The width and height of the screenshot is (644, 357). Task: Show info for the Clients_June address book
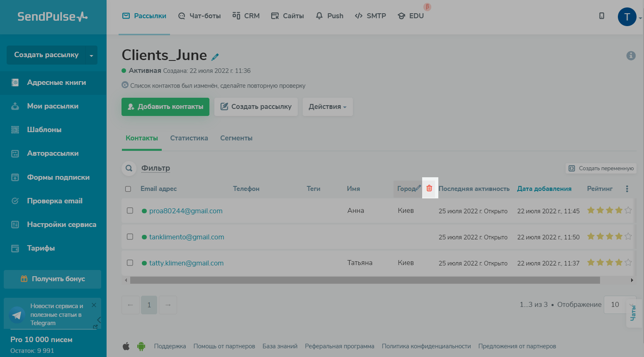pyautogui.click(x=631, y=55)
